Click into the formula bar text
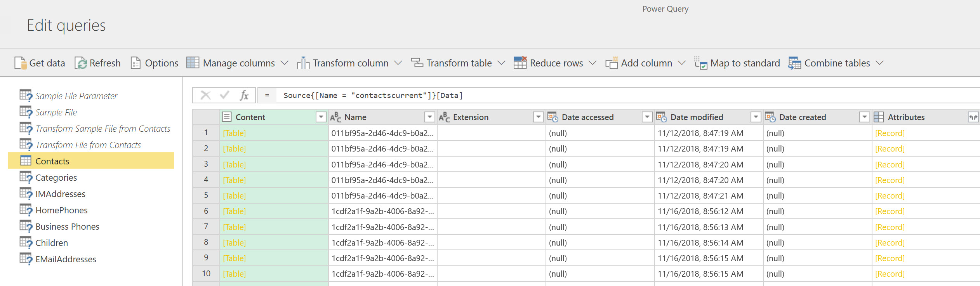 click(x=373, y=95)
